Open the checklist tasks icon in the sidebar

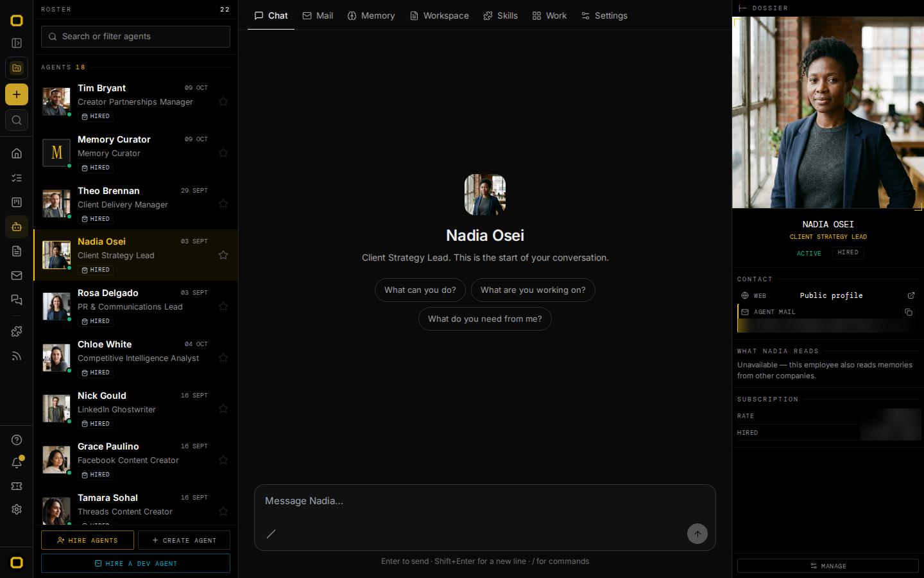(17, 178)
